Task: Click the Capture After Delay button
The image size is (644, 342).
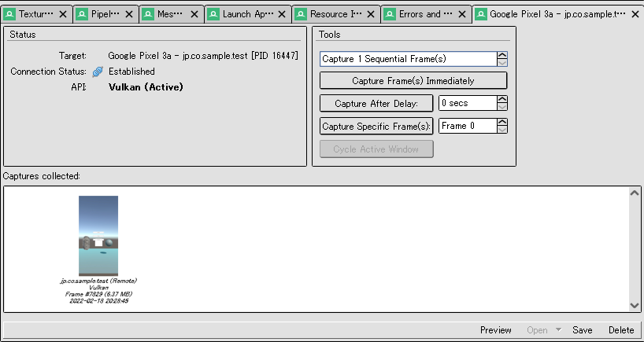Action: click(x=376, y=104)
